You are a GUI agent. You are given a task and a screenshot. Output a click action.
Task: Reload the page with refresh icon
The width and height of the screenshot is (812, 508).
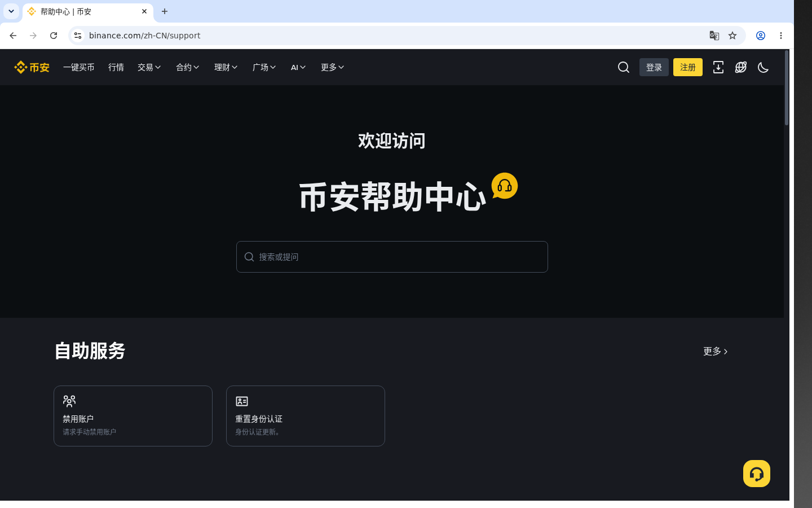pos(54,36)
